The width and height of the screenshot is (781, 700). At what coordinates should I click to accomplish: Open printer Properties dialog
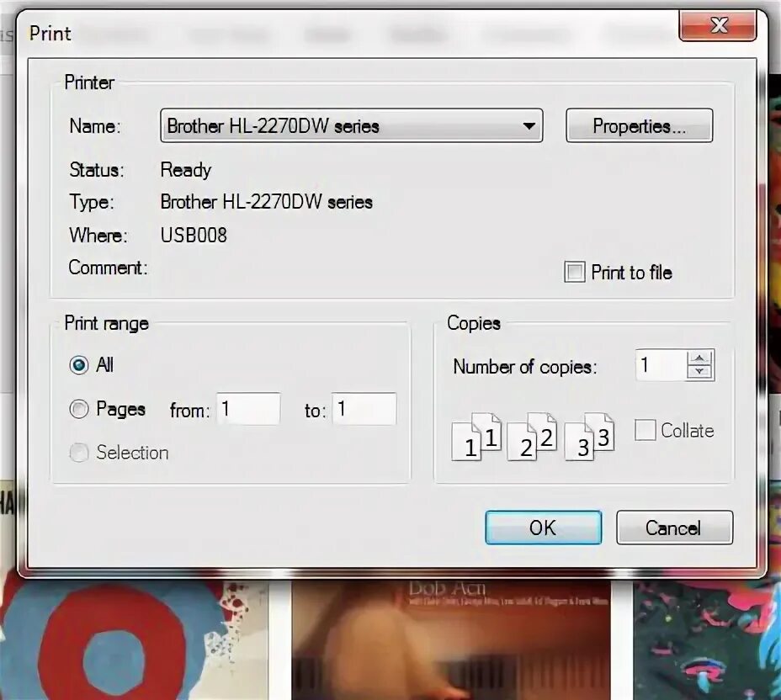point(639,126)
